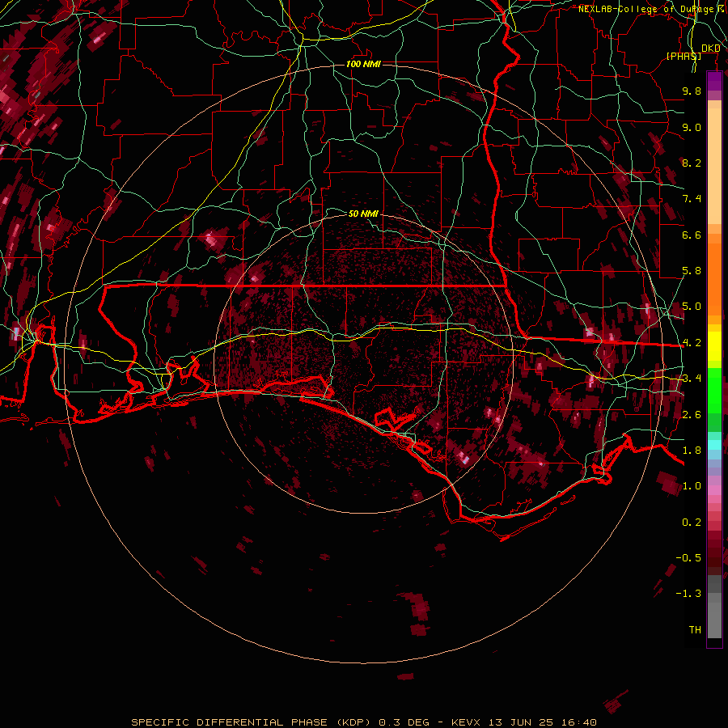Click the 9.0 scale value

click(x=692, y=127)
